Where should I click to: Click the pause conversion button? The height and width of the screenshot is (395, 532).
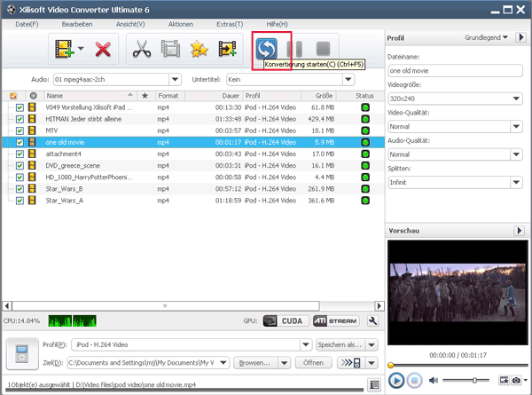[x=294, y=49]
